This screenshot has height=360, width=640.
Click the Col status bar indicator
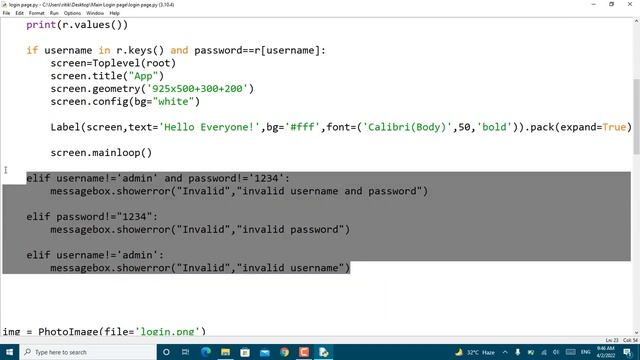click(630, 340)
